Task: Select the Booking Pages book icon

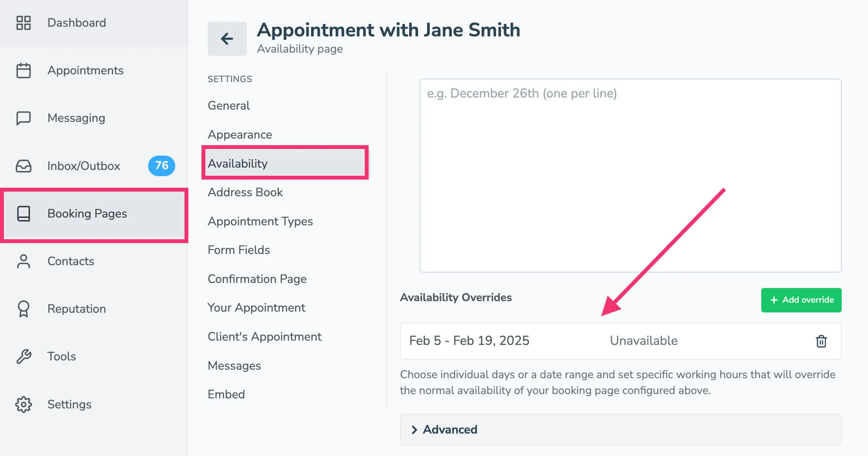Action: 24,214
